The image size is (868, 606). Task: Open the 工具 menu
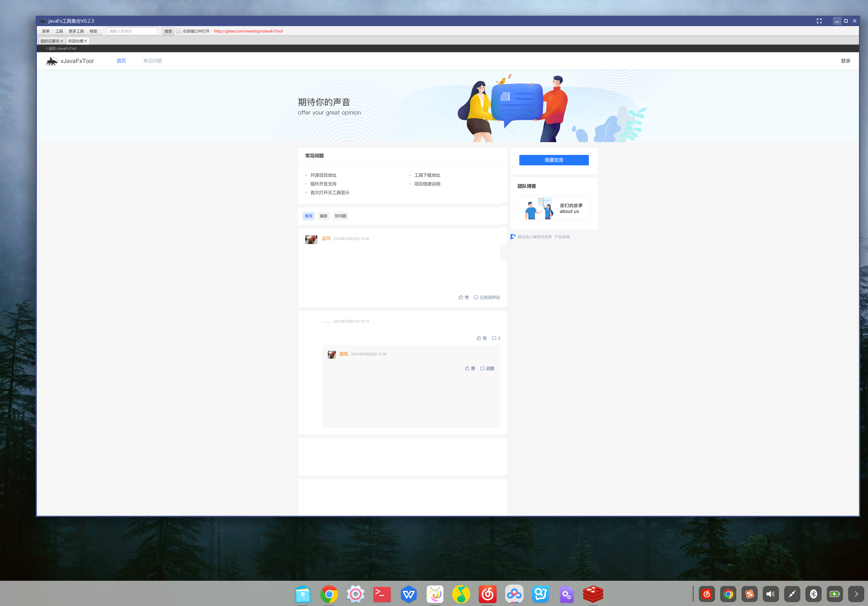59,31
